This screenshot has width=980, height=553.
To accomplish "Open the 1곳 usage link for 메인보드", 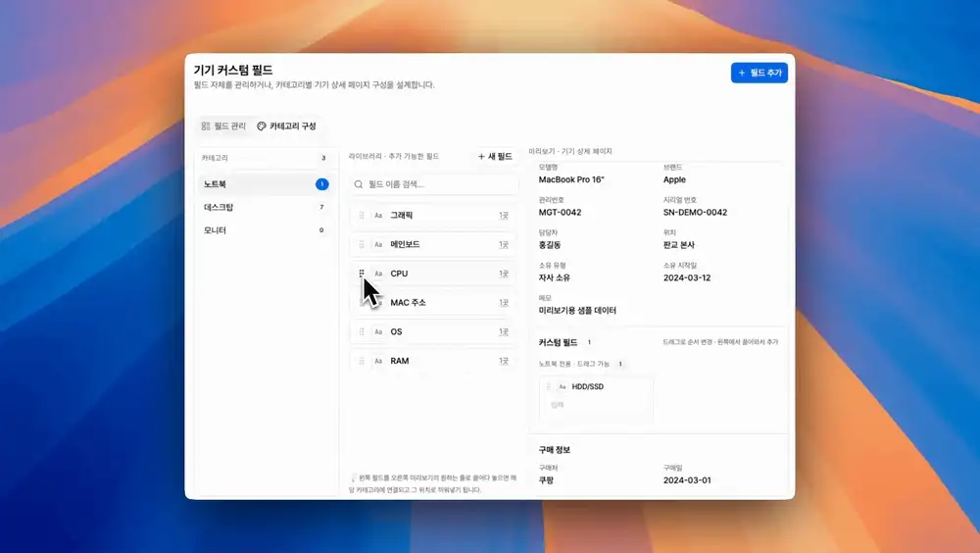I will pyautogui.click(x=504, y=244).
